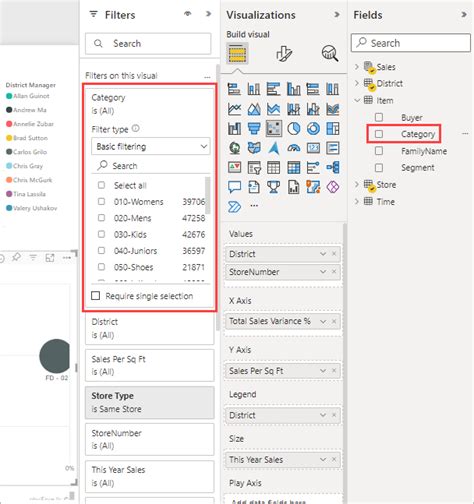Select the clustered column chart visual
The height and width of the screenshot is (504, 474).
[x=293, y=89]
